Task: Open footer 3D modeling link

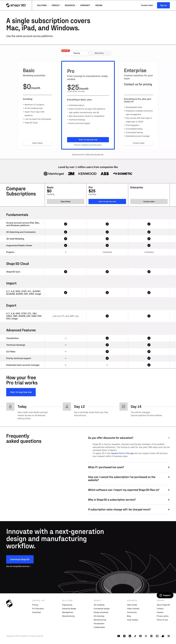Action: (99, 605)
